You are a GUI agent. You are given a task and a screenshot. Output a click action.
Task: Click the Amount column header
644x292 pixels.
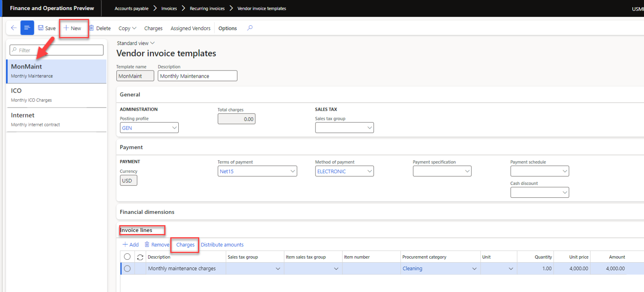pyautogui.click(x=617, y=257)
